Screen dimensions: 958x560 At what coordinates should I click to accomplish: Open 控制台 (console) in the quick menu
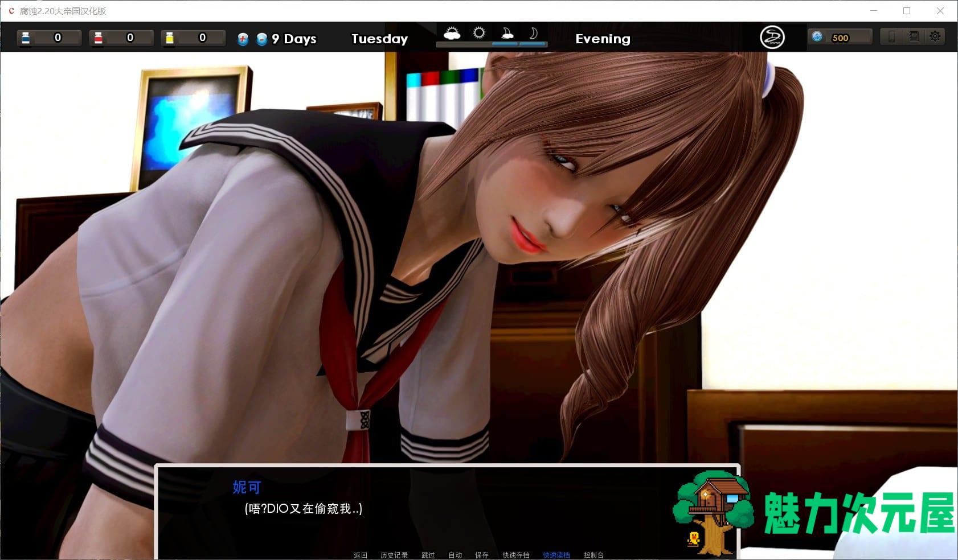pos(593,555)
